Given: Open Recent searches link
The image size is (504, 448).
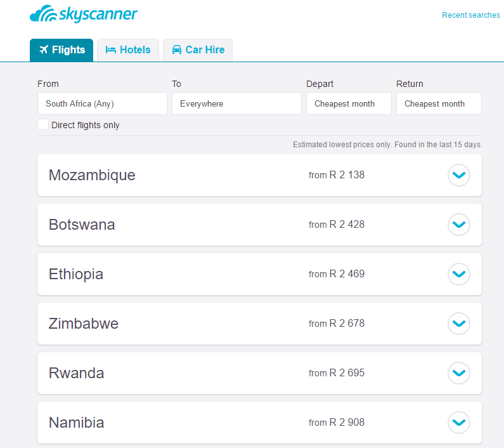Looking at the screenshot, I should [x=471, y=15].
